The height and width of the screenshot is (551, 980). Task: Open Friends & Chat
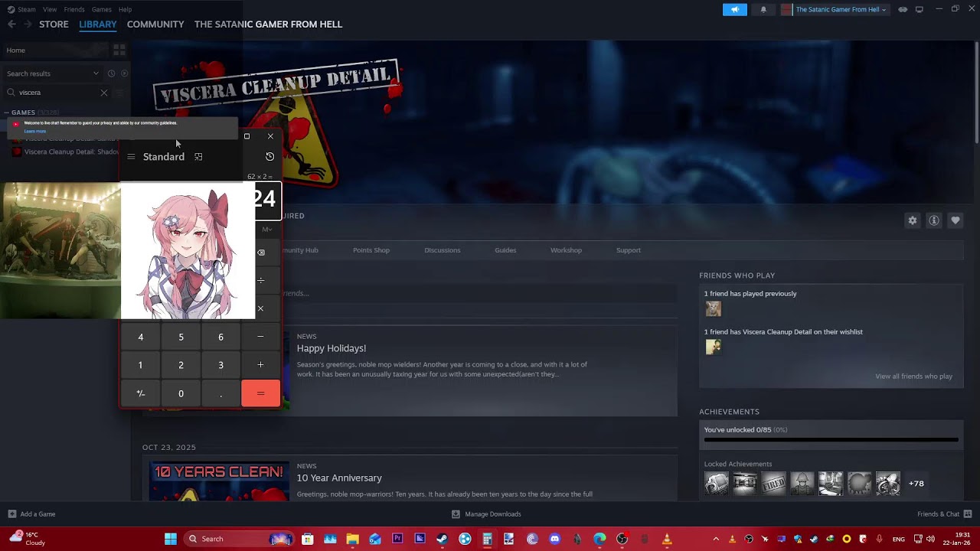point(944,514)
